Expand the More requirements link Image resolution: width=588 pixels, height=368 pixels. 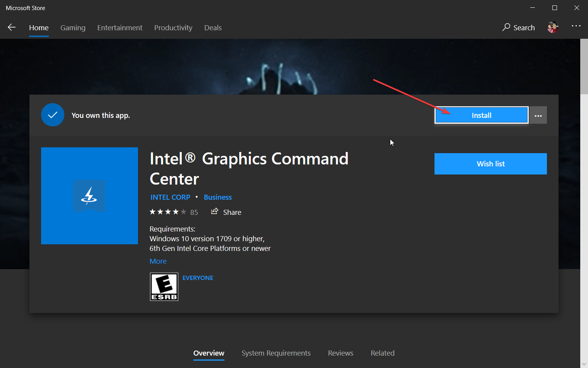[158, 261]
